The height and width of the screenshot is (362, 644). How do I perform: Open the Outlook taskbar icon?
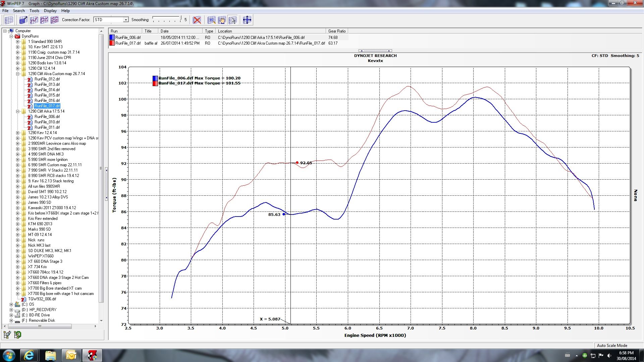pos(71,355)
